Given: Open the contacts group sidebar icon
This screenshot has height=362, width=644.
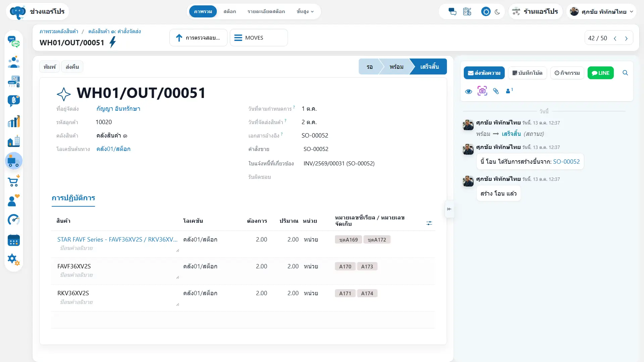Looking at the screenshot, I should click(x=14, y=62).
